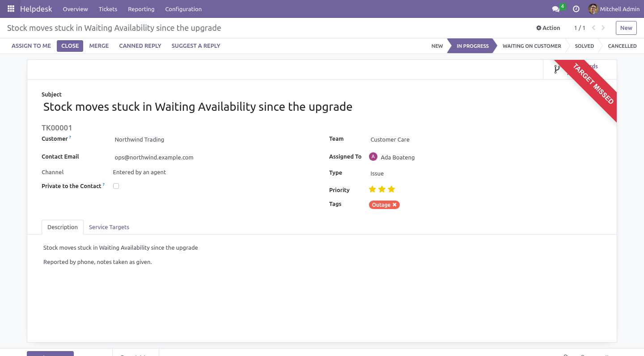The height and width of the screenshot is (356, 644).
Task: Open the Assigned To field Ada Boateng
Action: [491, 157]
